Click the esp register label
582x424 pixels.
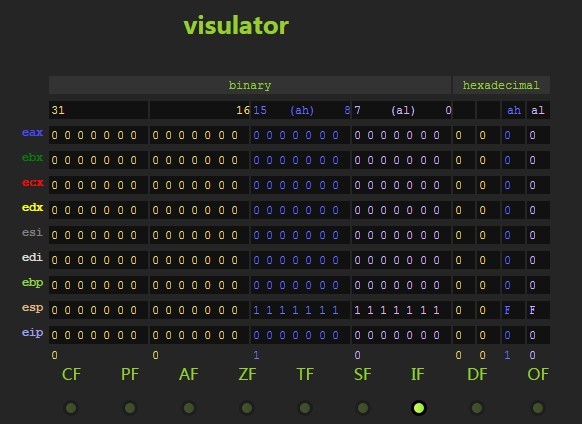pyautogui.click(x=32, y=308)
